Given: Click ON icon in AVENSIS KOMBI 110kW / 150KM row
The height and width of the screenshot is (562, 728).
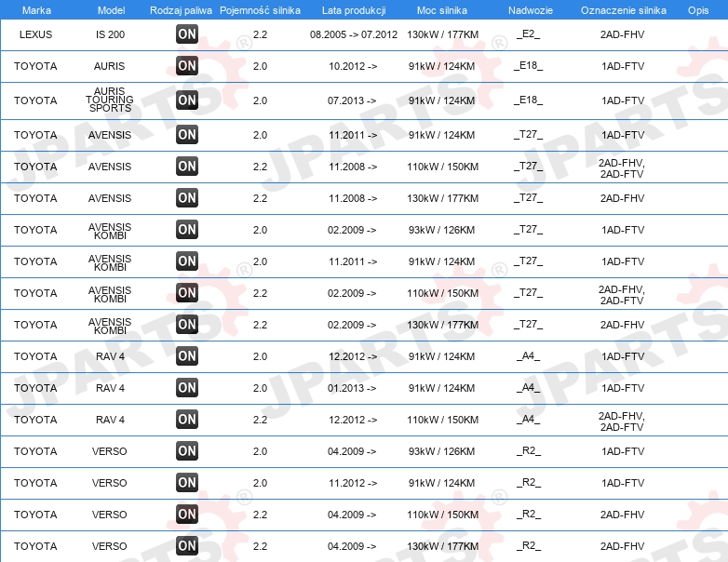Looking at the screenshot, I should (x=186, y=292).
